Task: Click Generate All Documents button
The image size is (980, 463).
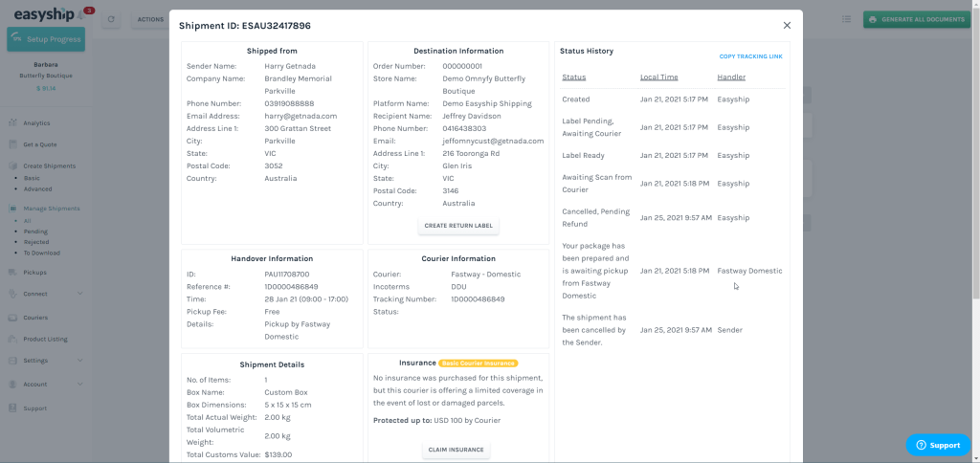Action: click(916, 19)
